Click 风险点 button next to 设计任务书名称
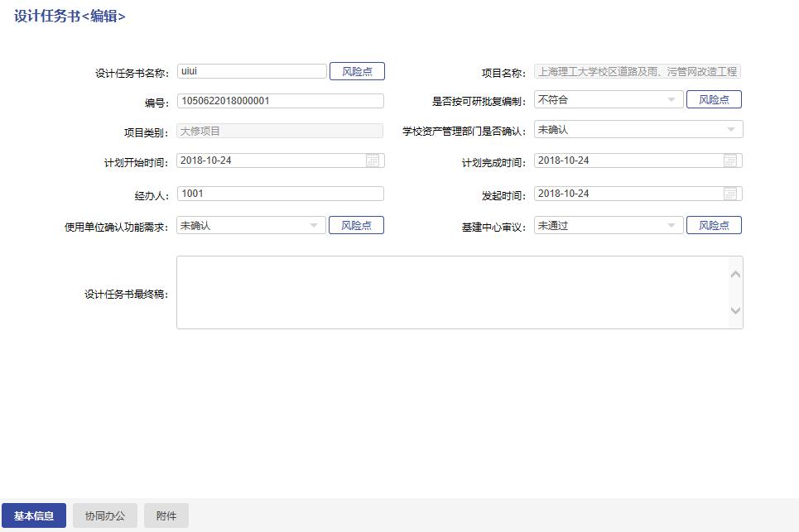Screen dimensions: 799x532 (x=357, y=72)
